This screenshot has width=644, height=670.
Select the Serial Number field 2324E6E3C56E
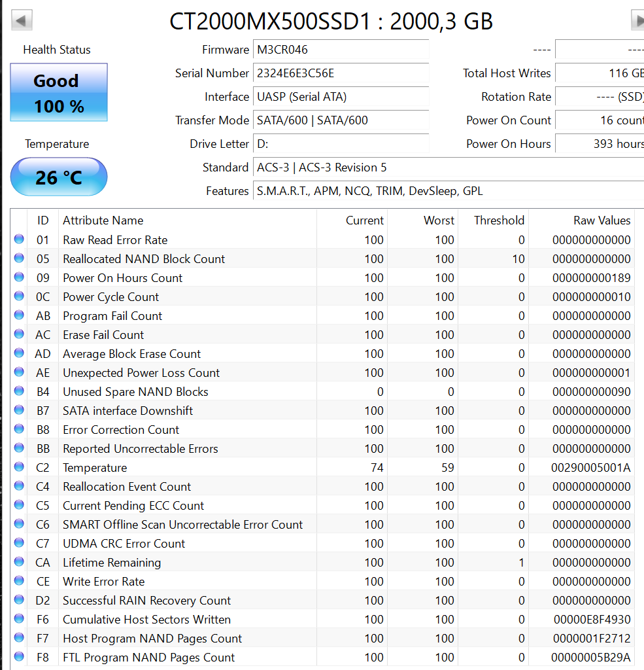coord(341,73)
